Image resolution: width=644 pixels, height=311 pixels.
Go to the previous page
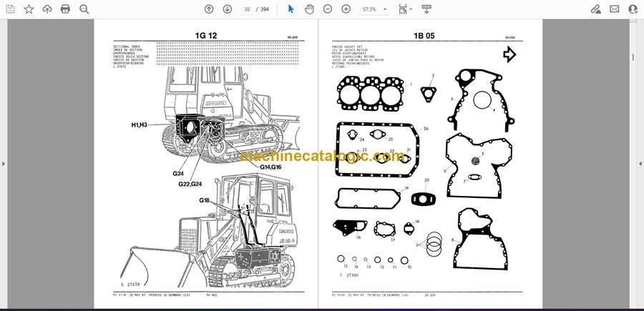tap(209, 9)
